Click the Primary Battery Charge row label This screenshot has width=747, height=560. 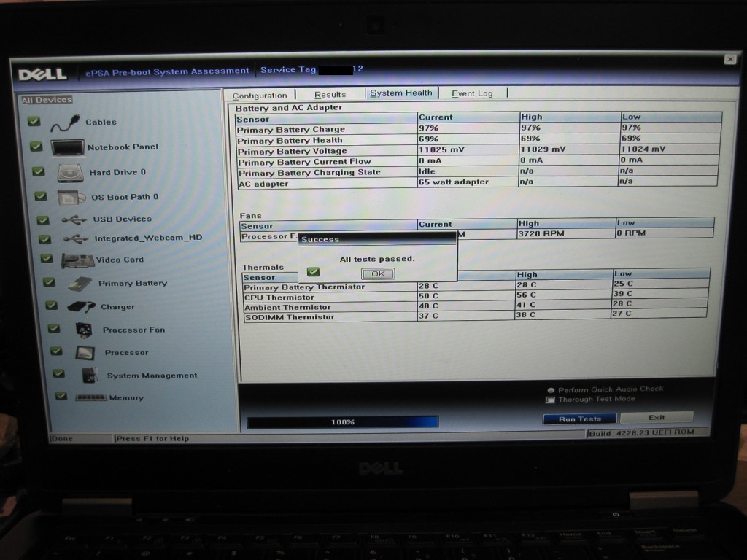(290, 130)
